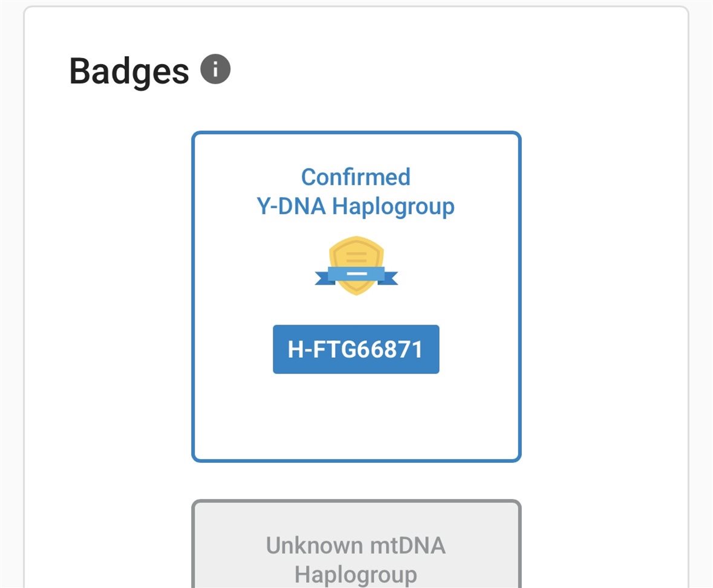Screen dimensions: 713x588
Task: Click the "Unknown mtDNA" text line
Action: point(356,545)
